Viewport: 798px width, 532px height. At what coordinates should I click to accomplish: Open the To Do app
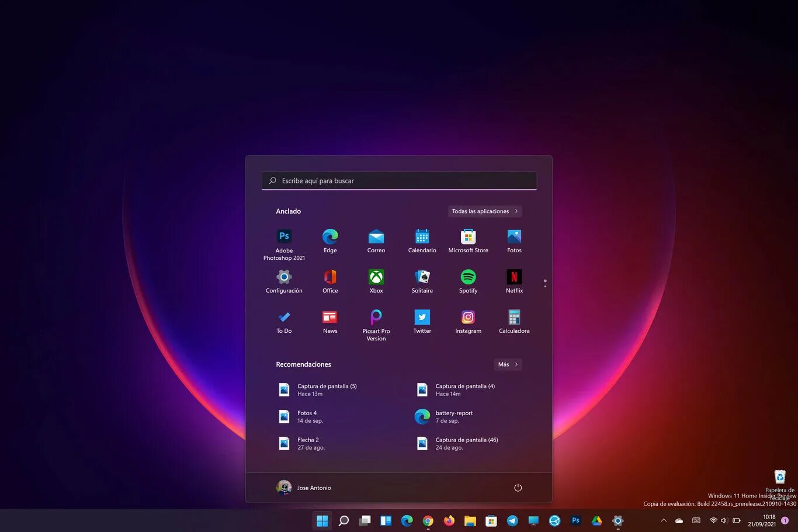click(284, 321)
